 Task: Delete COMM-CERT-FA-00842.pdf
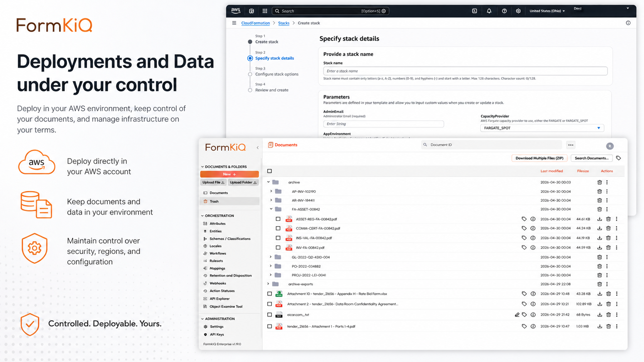pyautogui.click(x=609, y=228)
